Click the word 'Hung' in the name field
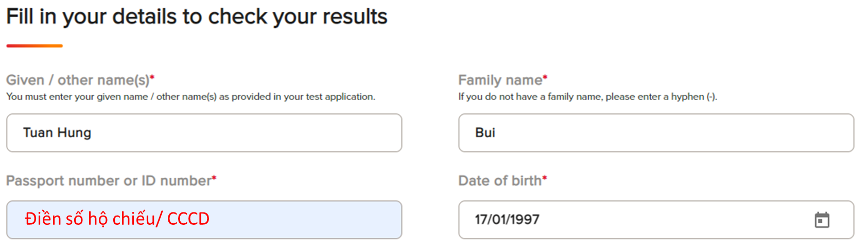This screenshot has width=868, height=248. click(x=74, y=133)
